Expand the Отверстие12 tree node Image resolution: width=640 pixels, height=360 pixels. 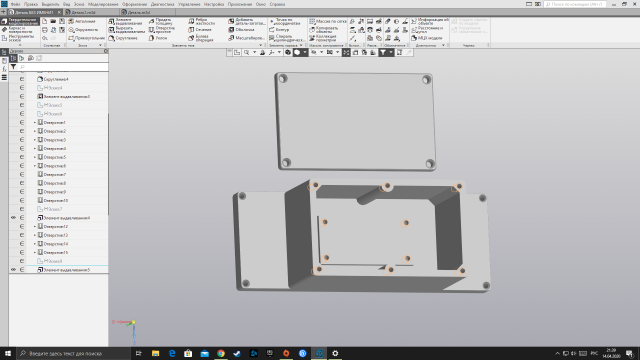click(x=35, y=227)
